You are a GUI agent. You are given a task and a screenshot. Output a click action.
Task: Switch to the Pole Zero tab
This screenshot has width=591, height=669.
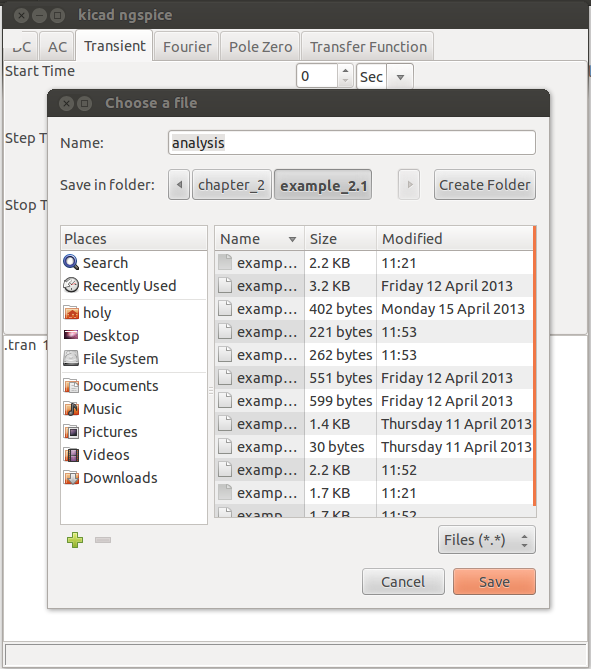point(260,47)
